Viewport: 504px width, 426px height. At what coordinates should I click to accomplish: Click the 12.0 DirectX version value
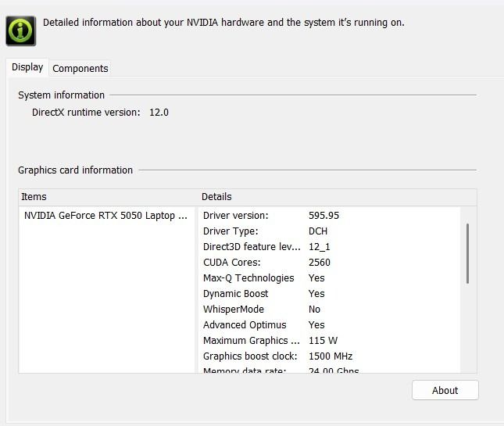[159, 113]
